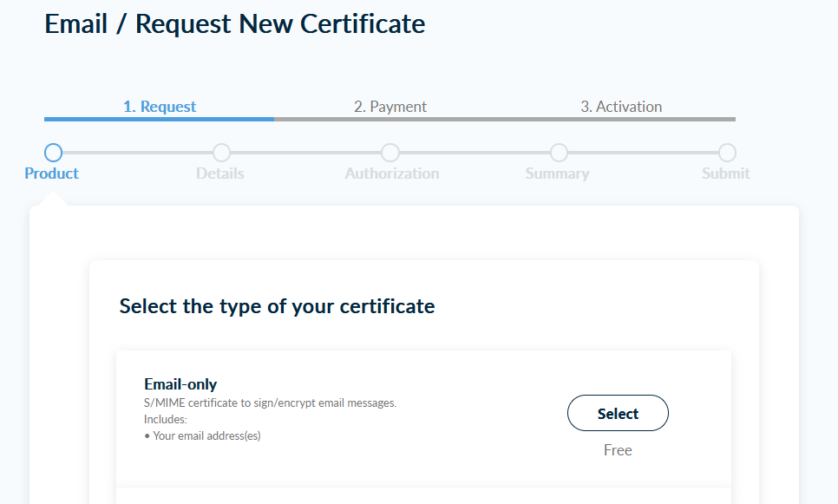Choose the Email-only certificate with Select button

(x=618, y=413)
